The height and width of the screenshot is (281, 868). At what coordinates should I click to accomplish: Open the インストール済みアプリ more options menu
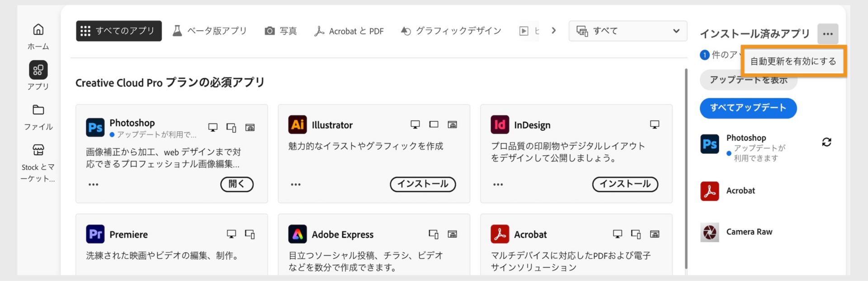828,34
